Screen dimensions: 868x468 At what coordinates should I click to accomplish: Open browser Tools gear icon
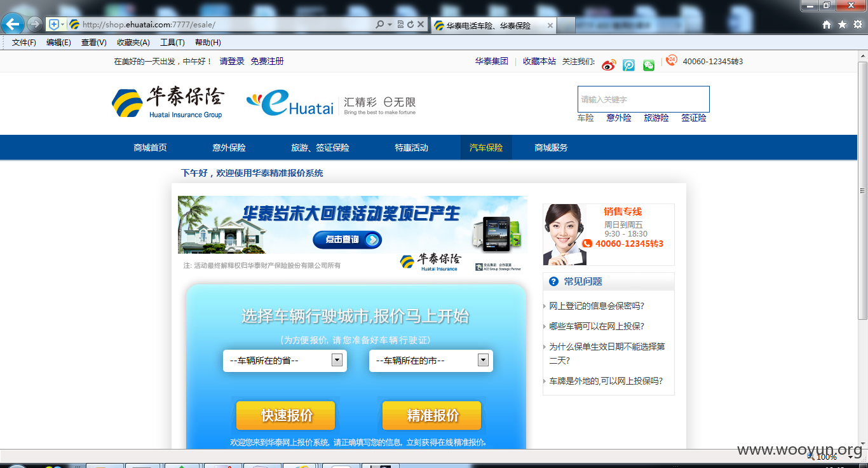tap(857, 24)
